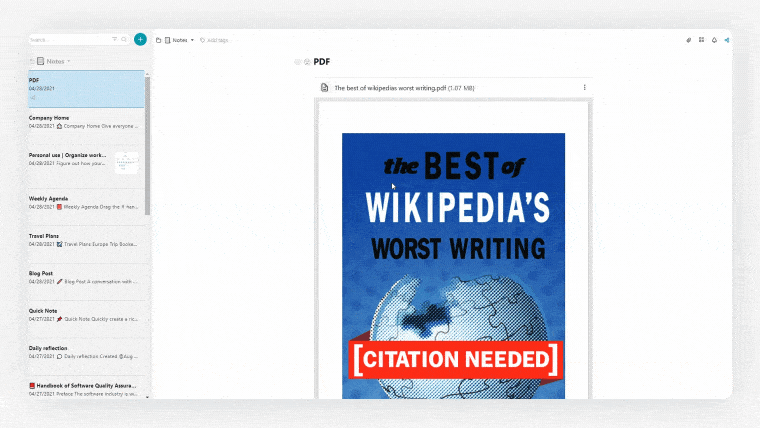Click the note title PDF heading
The height and width of the screenshot is (428, 760).
[322, 62]
